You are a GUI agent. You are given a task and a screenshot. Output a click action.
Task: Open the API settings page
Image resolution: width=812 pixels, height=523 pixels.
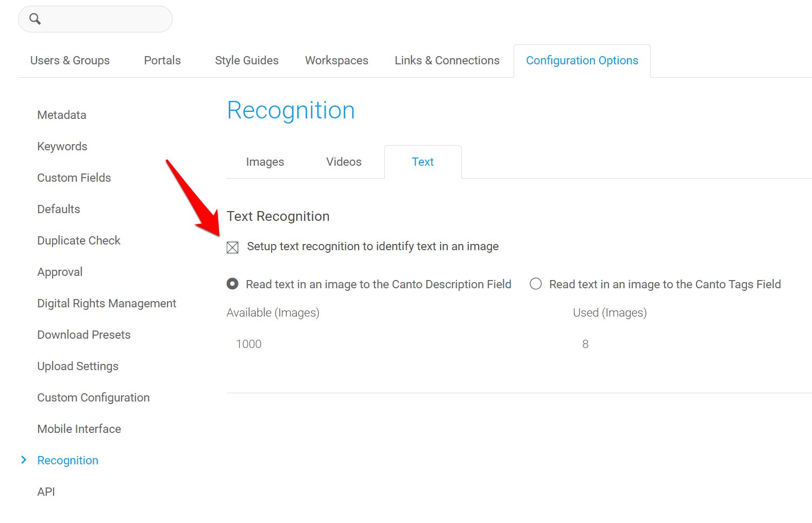(46, 492)
